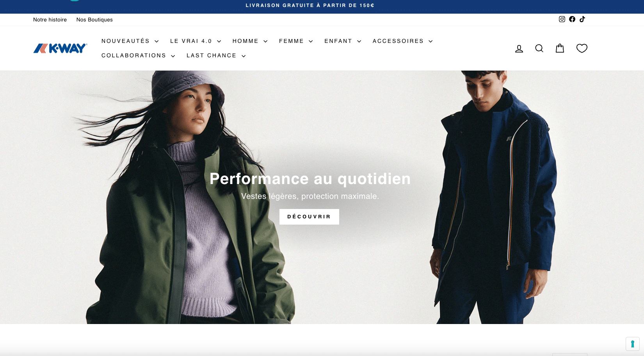Expand the Femme dropdown chevron

click(x=311, y=41)
